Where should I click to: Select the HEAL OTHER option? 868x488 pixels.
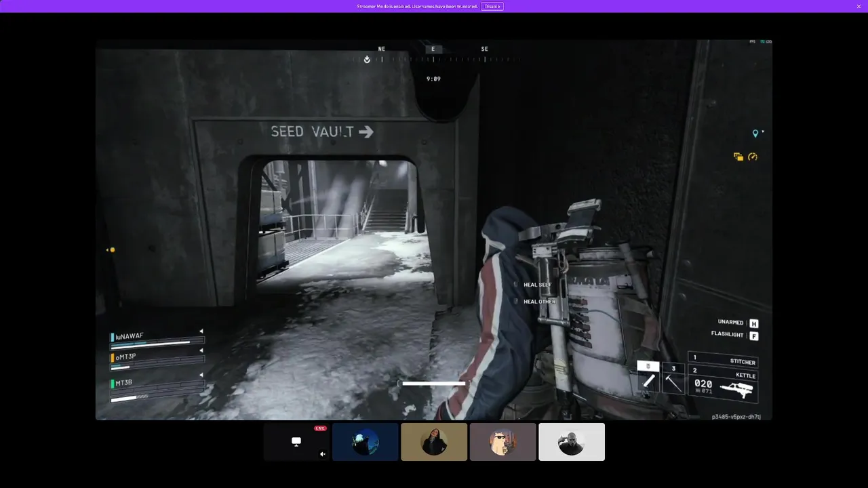click(539, 302)
